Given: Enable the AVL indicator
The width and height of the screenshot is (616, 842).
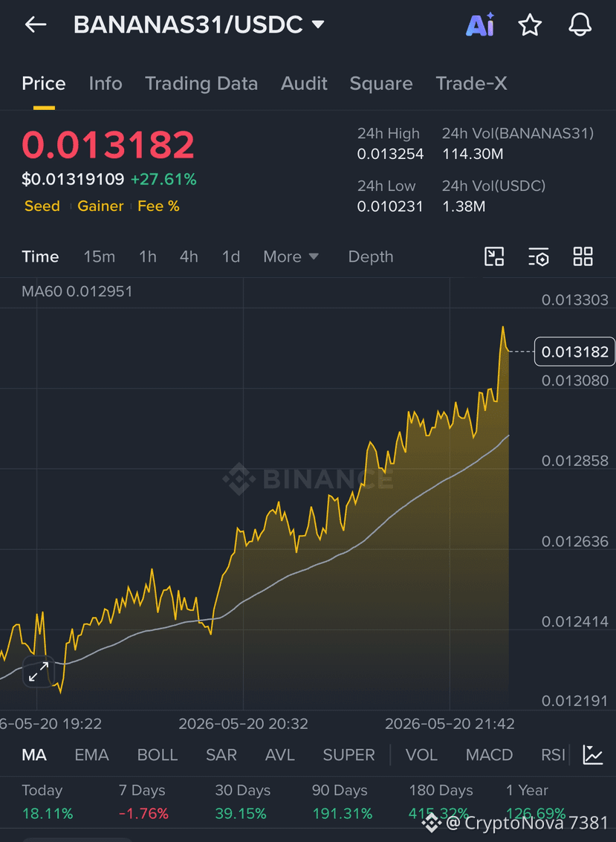Looking at the screenshot, I should click(x=280, y=755).
